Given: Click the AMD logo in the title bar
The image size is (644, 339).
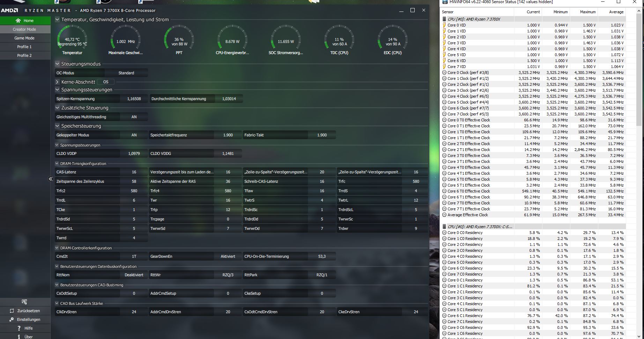Looking at the screenshot, I should (9, 10).
